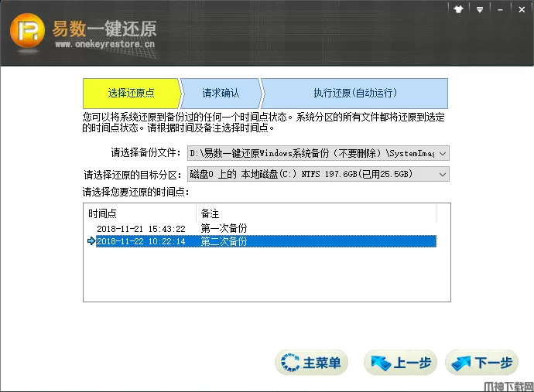Open the skin (shirt) icon in title bar
The image size is (534, 392).
458,9
